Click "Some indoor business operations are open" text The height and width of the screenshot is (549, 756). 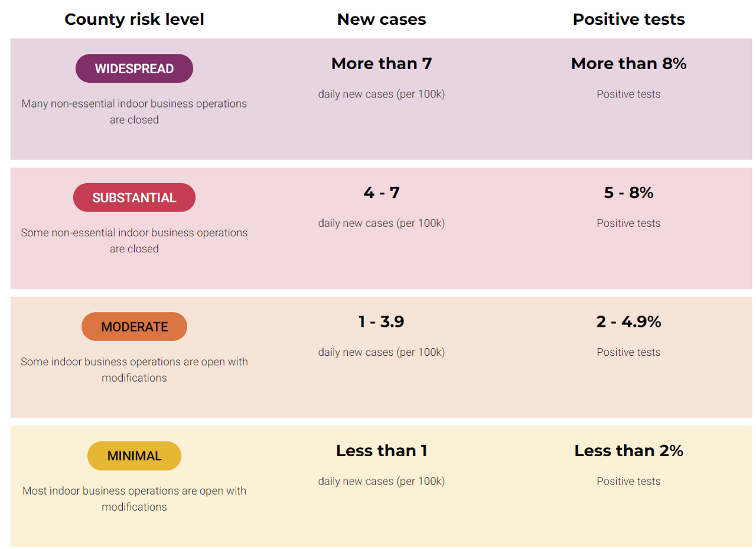134,362
